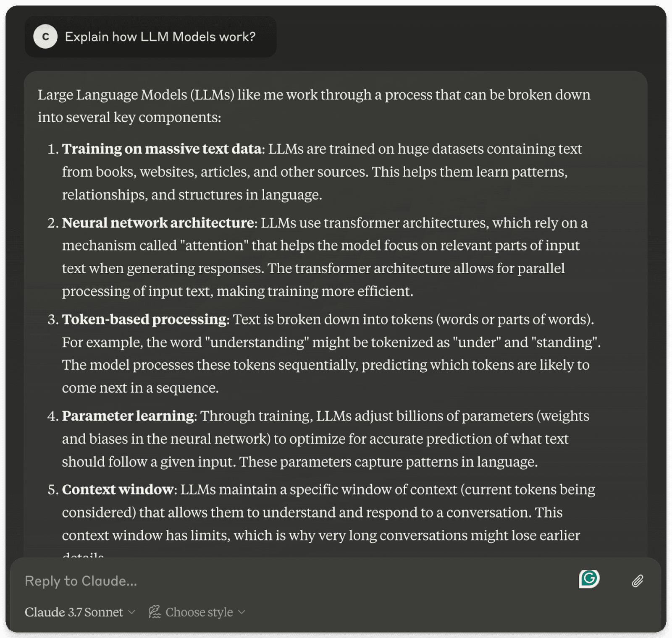Image resolution: width=672 pixels, height=638 pixels.
Task: Expand the chevron after Choose style
Action: [x=241, y=612]
